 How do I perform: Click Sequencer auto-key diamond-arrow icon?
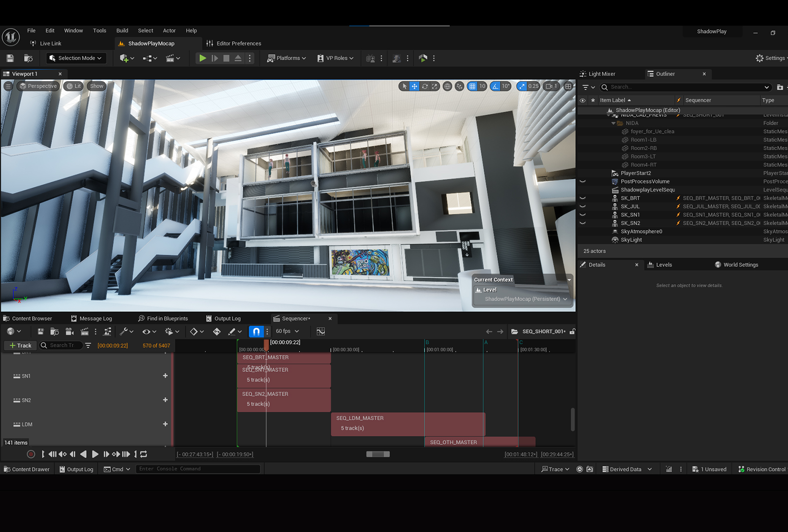[217, 332]
